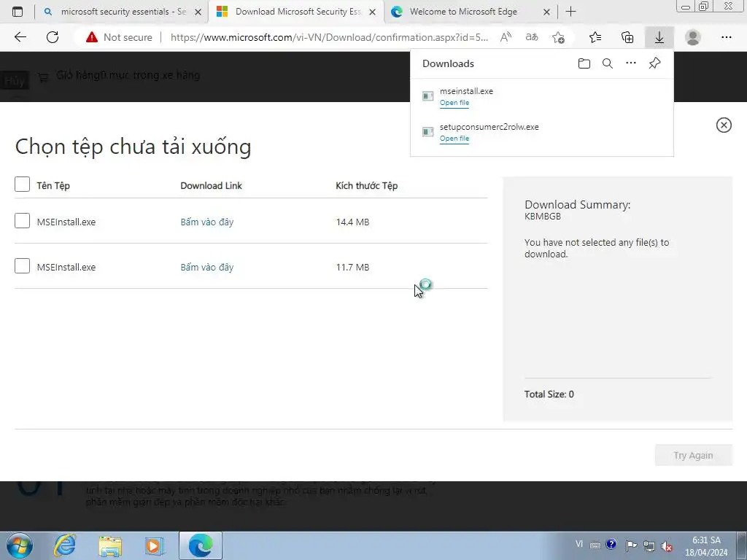Open file link under setupconsumerc2rolw.exe
This screenshot has height=560, width=747.
point(454,139)
